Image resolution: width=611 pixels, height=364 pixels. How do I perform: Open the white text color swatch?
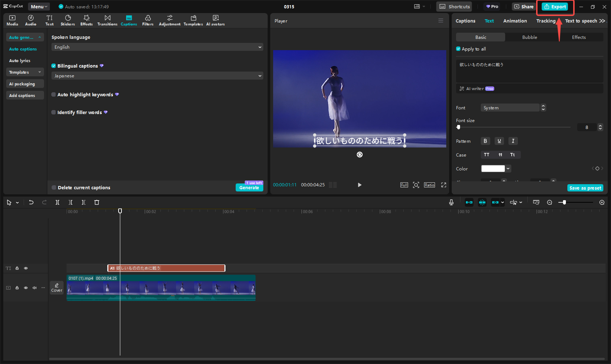click(x=493, y=169)
